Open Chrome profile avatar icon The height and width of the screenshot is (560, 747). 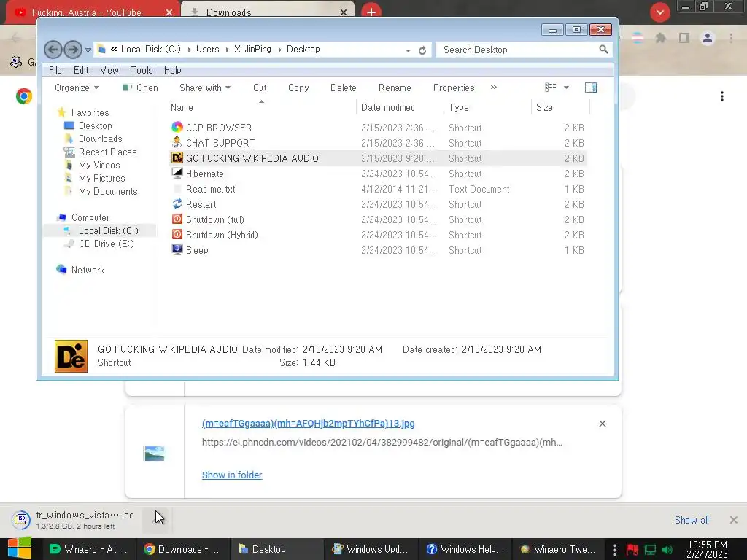pos(708,38)
